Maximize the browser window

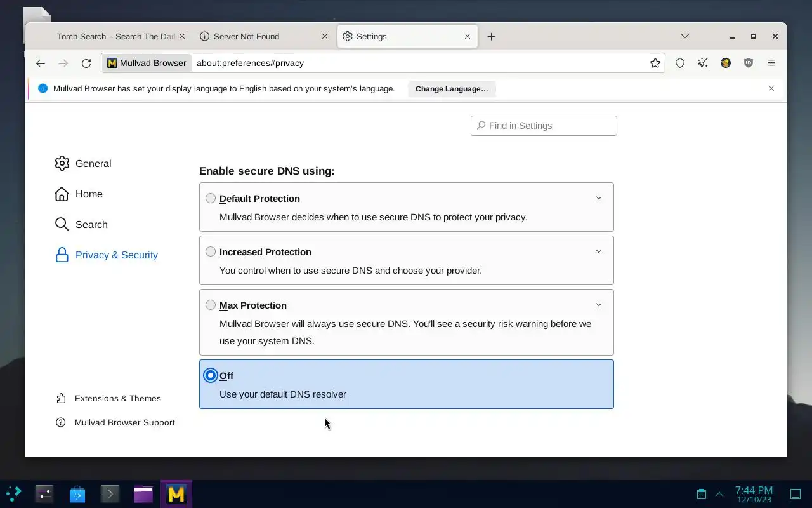[754, 36]
